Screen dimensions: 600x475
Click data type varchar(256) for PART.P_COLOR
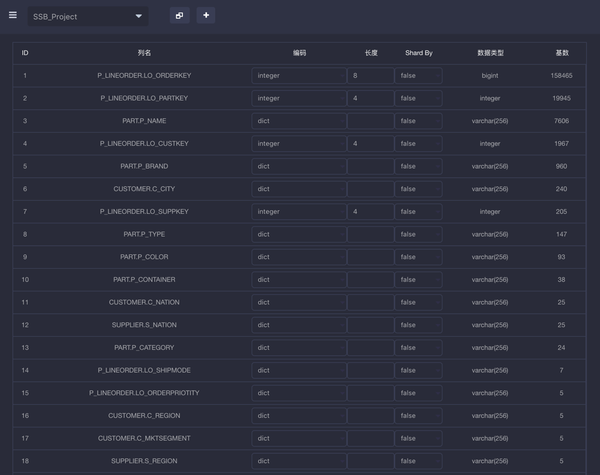490,257
